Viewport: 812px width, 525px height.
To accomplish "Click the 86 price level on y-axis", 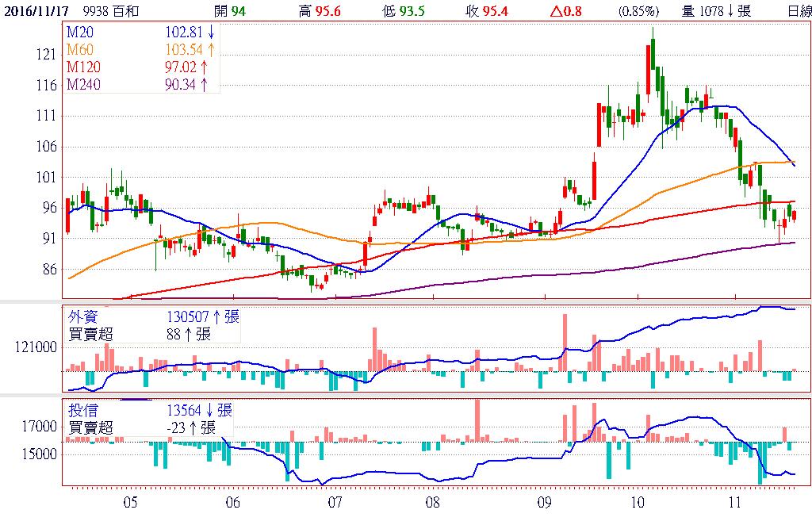I will (x=51, y=269).
